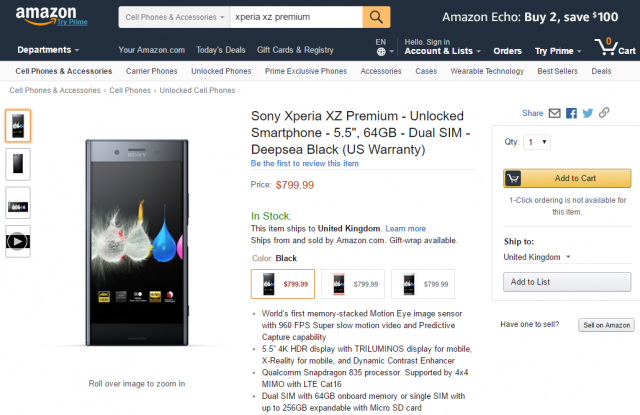Click the orange search magnifier button
The image size is (640, 415).
click(x=376, y=17)
